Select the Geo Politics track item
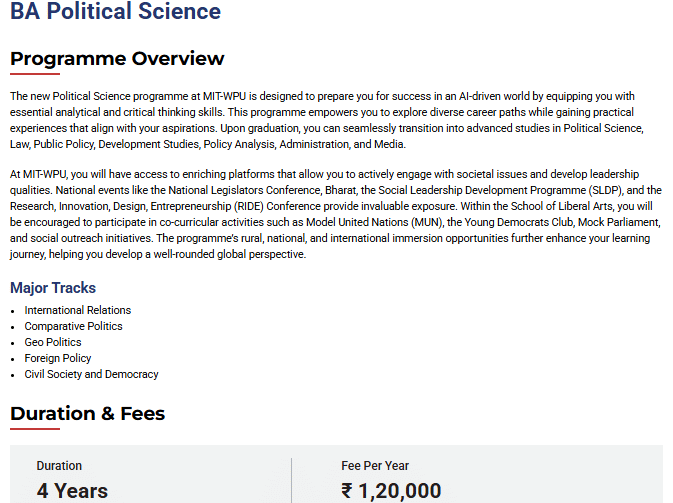673x503 pixels. [53, 342]
